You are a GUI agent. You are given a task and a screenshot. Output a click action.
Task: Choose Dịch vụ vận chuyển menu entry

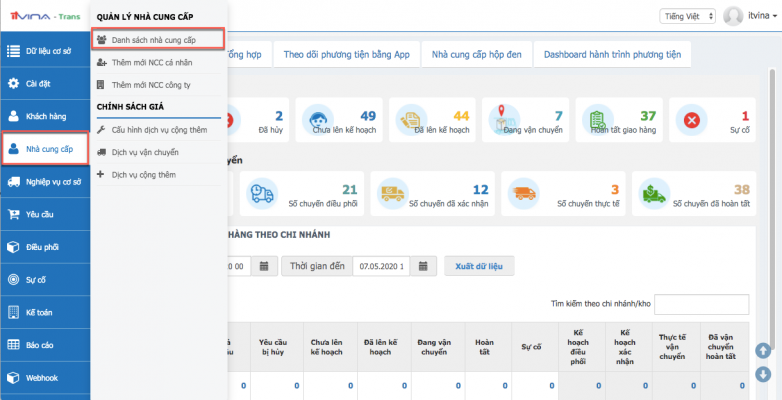[x=145, y=151]
